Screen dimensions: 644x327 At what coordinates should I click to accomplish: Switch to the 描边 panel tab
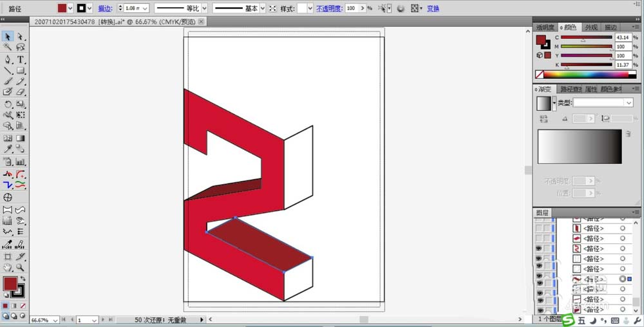(x=611, y=28)
